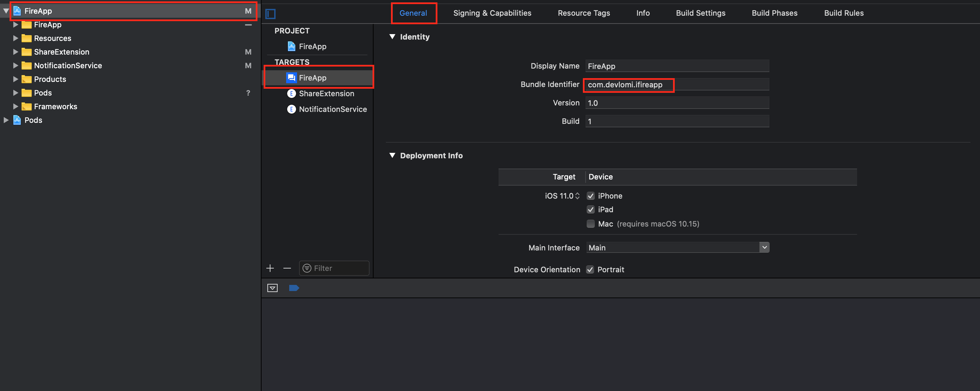Collapse the Identity section triangle
Viewport: 980px width, 391px height.
pos(392,37)
